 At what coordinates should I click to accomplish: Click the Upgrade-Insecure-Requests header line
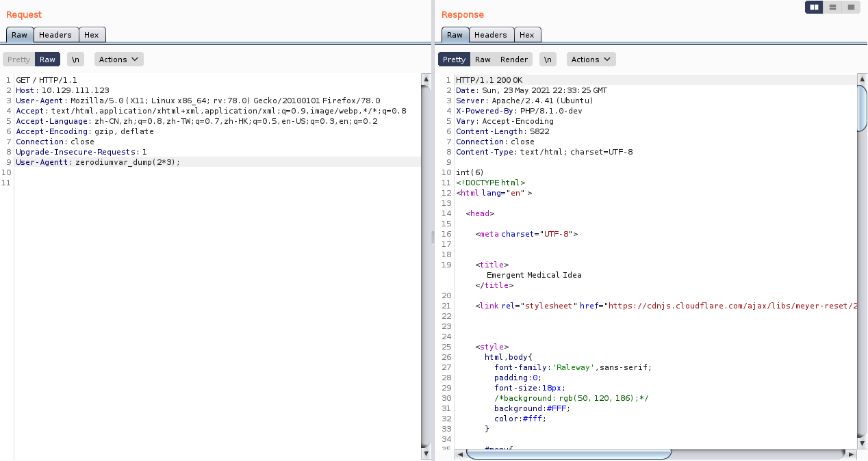point(81,152)
